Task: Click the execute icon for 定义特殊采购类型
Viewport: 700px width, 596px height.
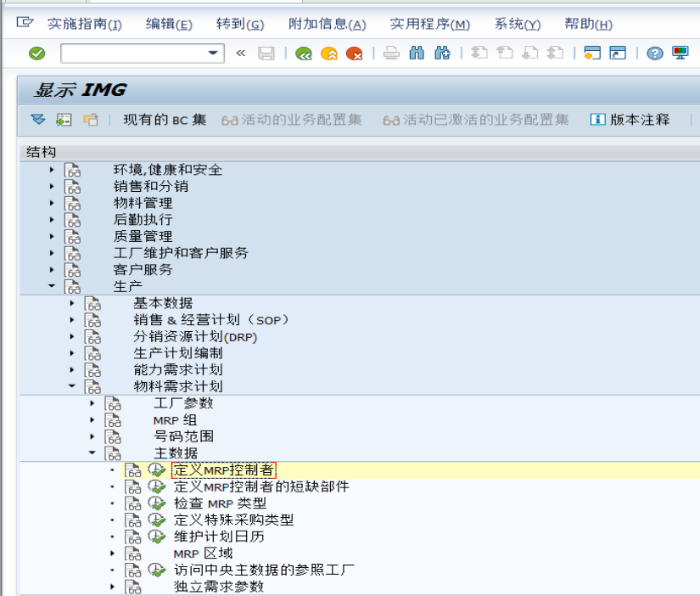Action: pos(157,520)
